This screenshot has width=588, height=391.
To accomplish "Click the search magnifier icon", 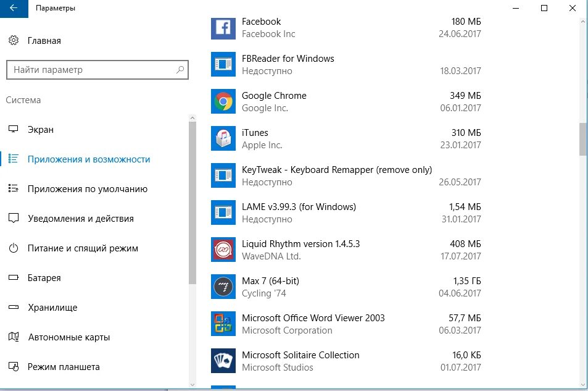I will pyautogui.click(x=180, y=69).
